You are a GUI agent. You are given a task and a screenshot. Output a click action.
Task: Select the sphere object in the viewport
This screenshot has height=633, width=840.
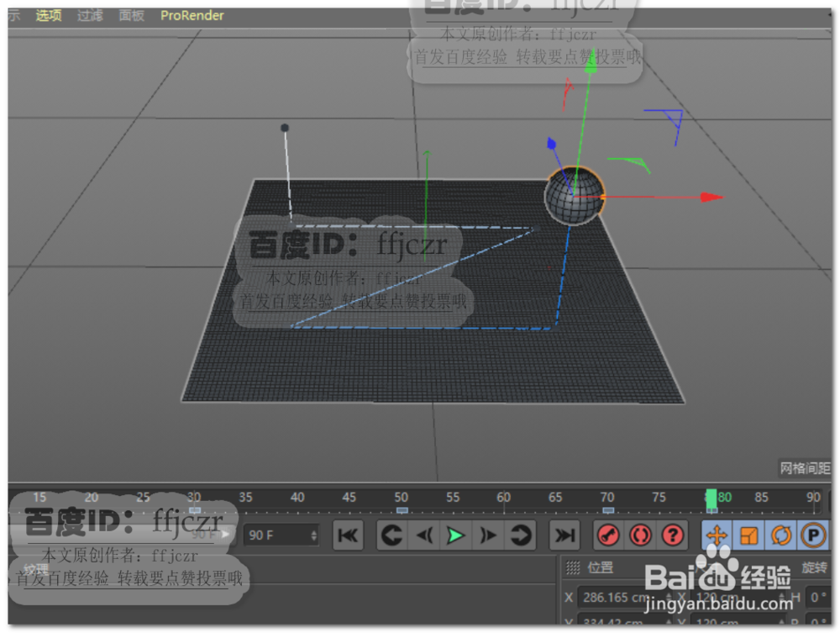[x=575, y=196]
